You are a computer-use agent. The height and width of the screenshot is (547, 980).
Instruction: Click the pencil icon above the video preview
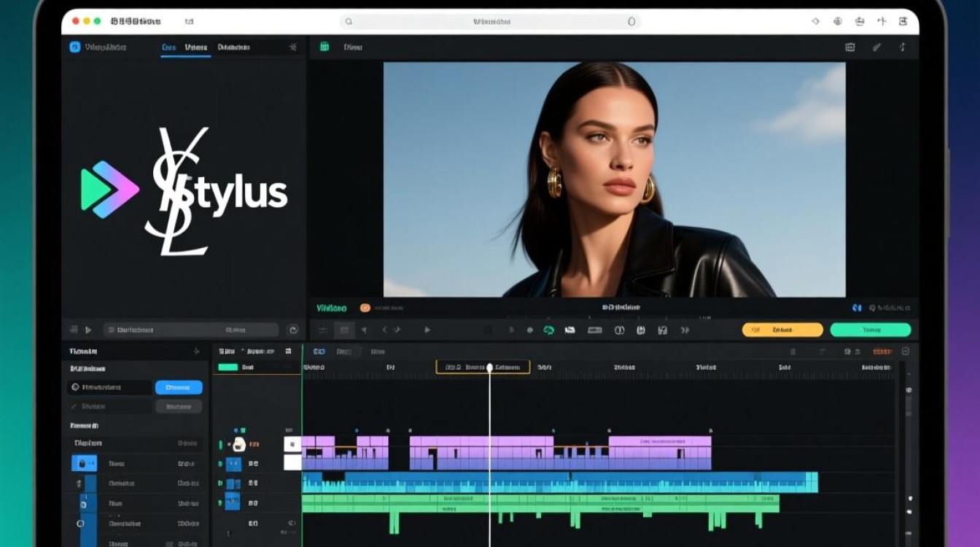[876, 47]
